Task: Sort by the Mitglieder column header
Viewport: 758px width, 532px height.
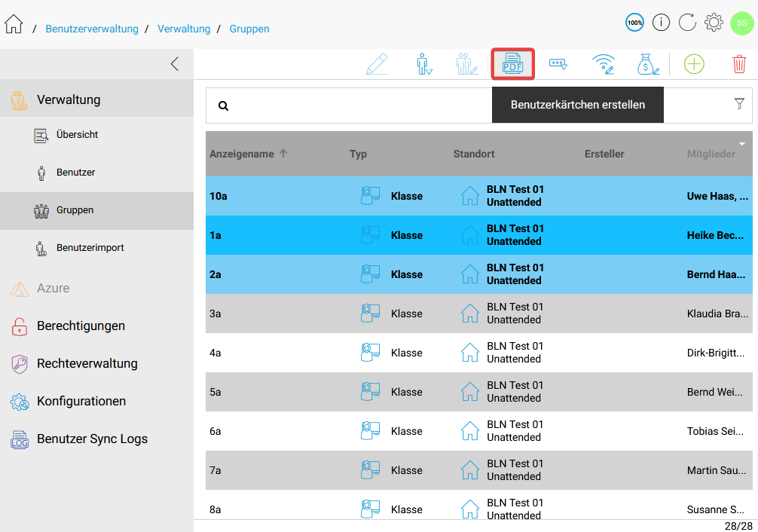Action: point(711,154)
